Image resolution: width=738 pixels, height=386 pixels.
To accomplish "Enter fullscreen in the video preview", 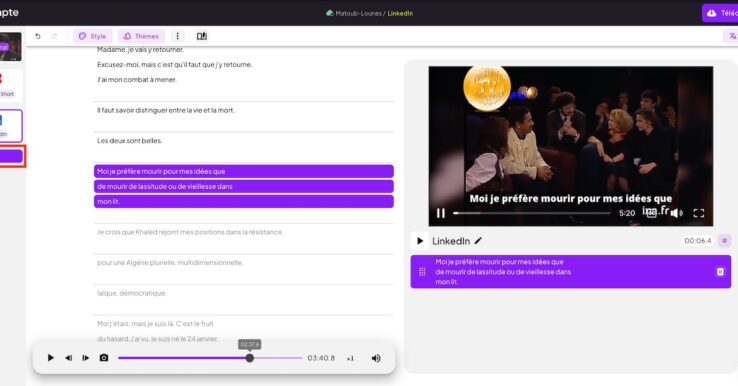I will coord(699,213).
